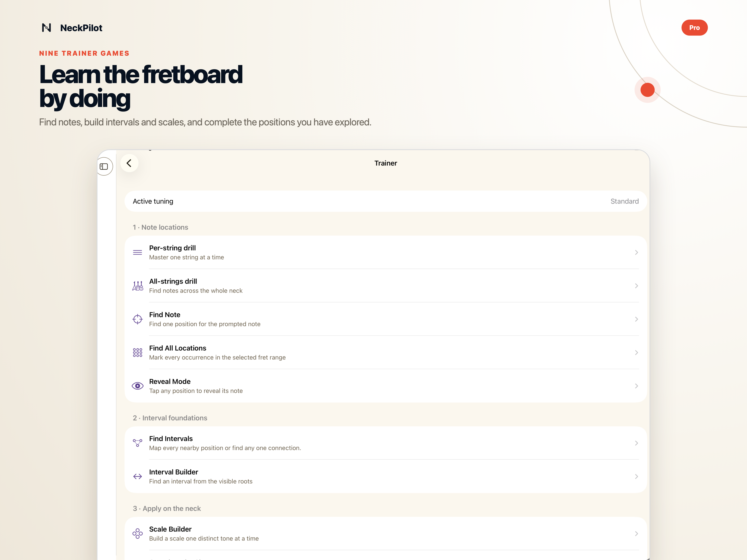
Task: Select the All-strings drill title
Action: tap(173, 281)
